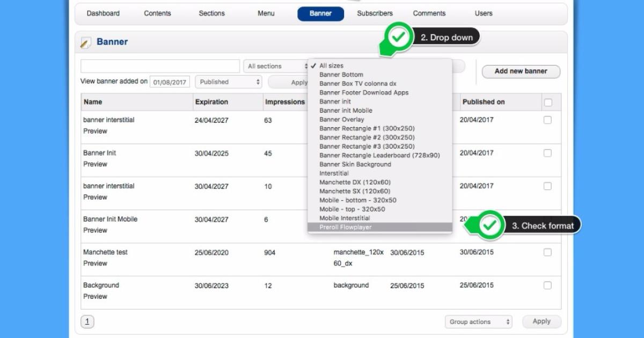This screenshot has width=644, height=338.
Task: Select the Manchette test row checkbox
Action: [547, 252]
